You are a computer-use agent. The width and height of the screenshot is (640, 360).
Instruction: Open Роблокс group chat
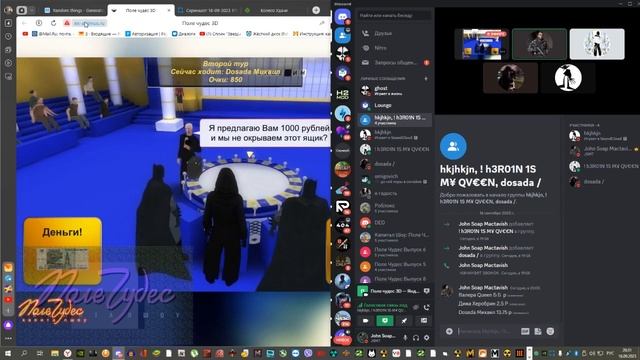[x=395, y=207]
